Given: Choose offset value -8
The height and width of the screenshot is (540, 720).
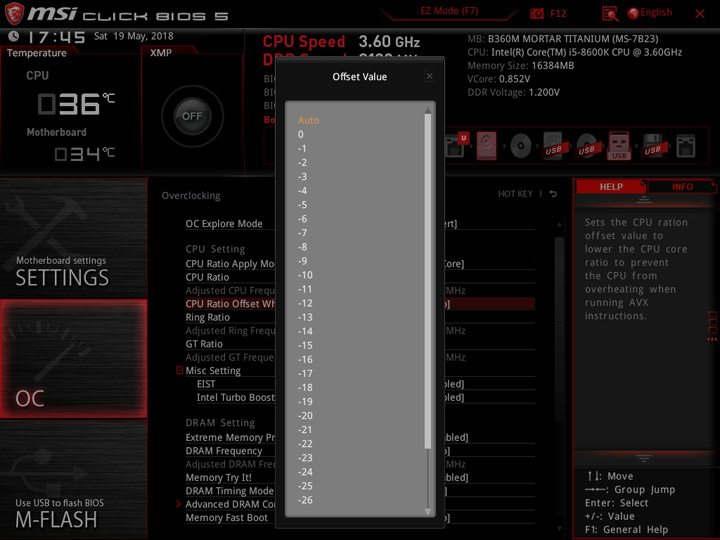Looking at the screenshot, I should (302, 247).
